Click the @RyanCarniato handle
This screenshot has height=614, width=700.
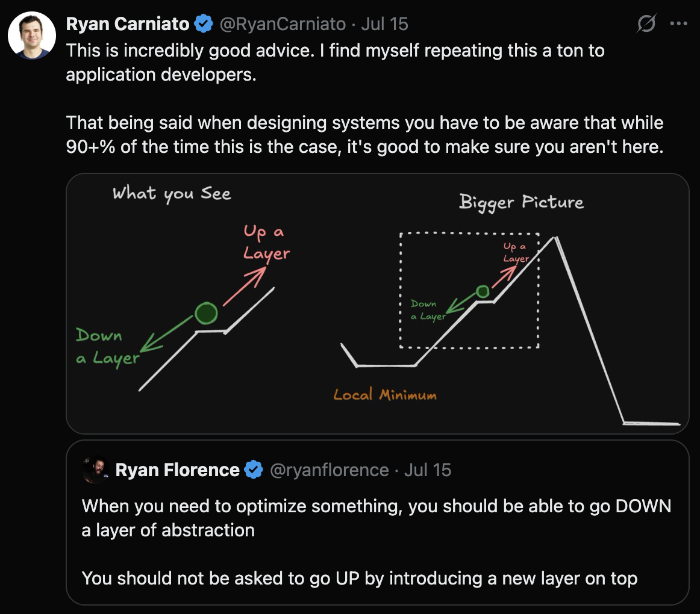(283, 23)
